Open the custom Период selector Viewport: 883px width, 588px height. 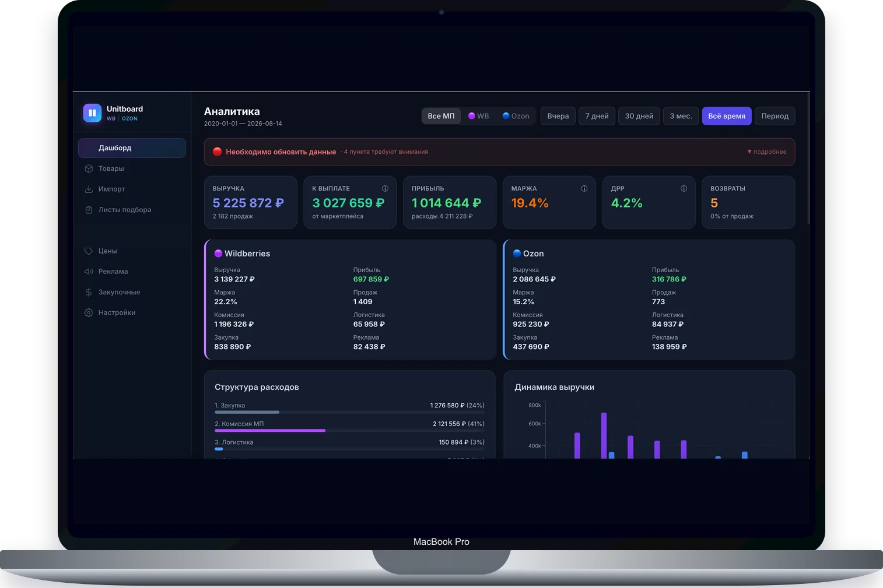[x=775, y=116]
